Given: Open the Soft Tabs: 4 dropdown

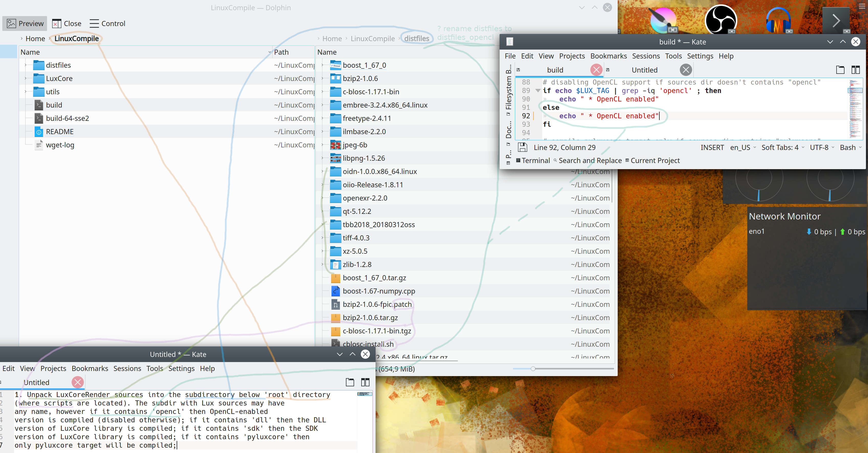Looking at the screenshot, I should pyautogui.click(x=782, y=147).
